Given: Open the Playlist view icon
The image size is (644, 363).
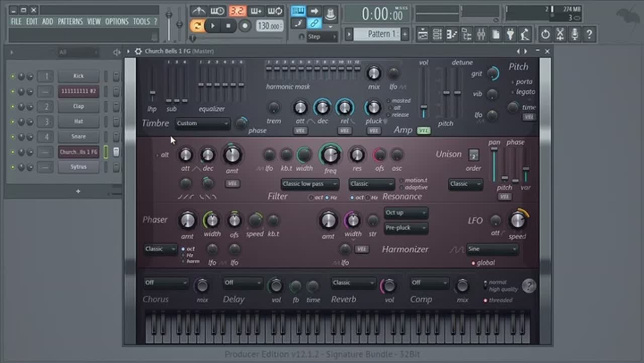Looking at the screenshot, I should (x=423, y=34).
